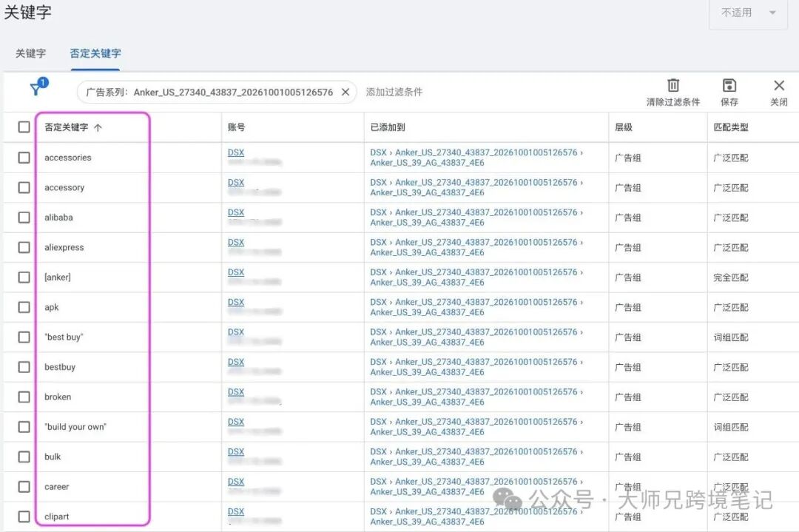Tick the broken row checkbox
799x532 pixels.
pos(24,397)
